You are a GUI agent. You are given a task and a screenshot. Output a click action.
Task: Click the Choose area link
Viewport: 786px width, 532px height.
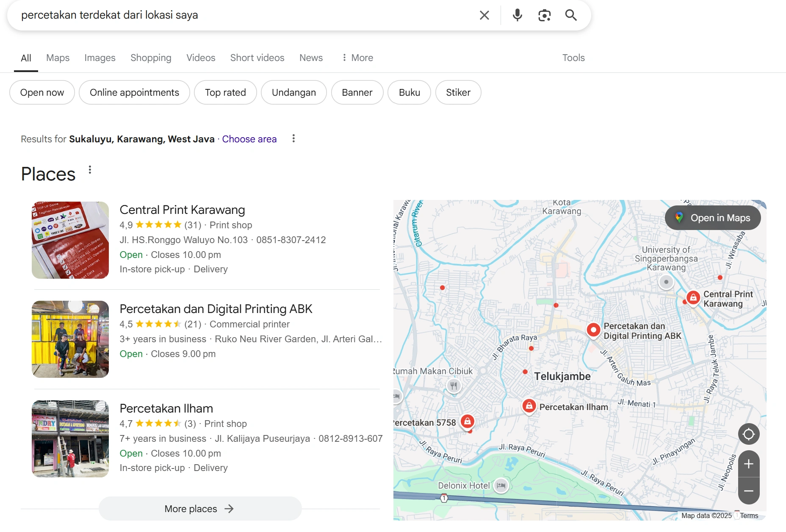pyautogui.click(x=249, y=139)
